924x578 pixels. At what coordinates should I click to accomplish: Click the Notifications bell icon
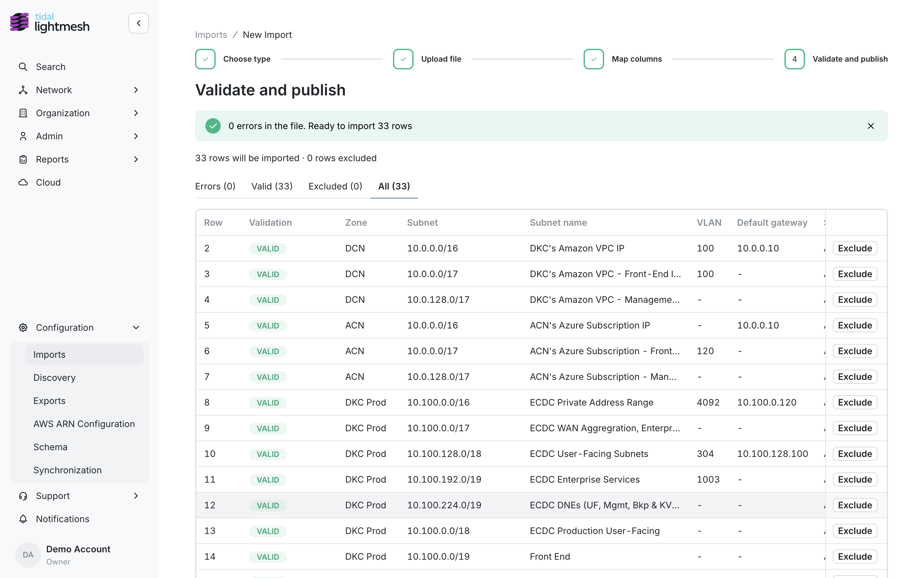23,519
